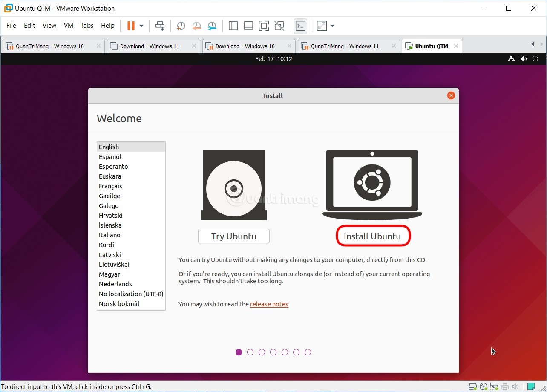Close the Download - Windows 11 tab

194,46
